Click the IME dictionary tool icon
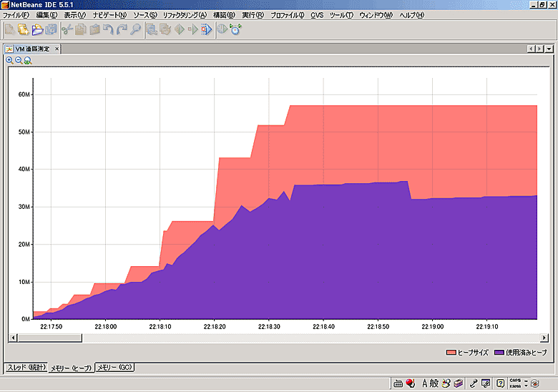This screenshot has height=392, width=558. pos(459,383)
